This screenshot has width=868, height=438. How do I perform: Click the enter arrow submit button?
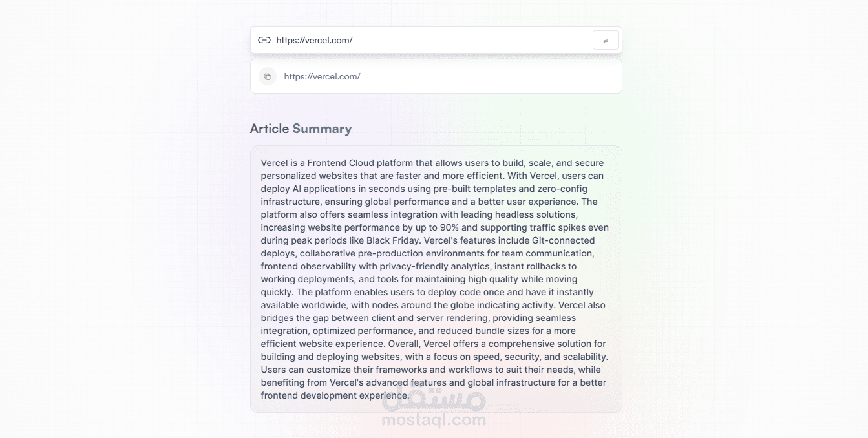606,40
